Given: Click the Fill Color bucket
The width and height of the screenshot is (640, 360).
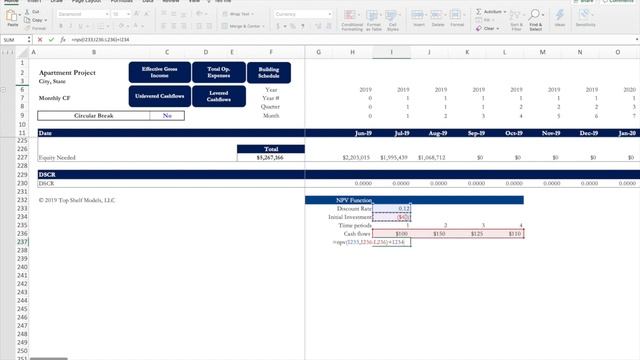Looking at the screenshot, I should (121, 26).
